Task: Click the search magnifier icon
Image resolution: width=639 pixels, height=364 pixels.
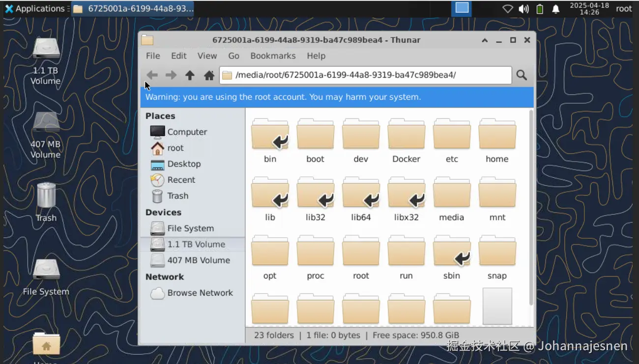Action: [x=522, y=75]
